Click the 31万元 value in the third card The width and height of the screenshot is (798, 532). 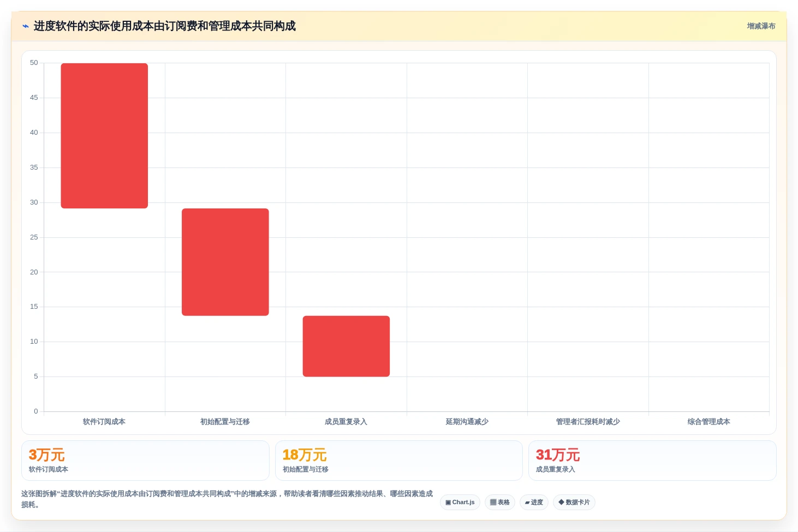pyautogui.click(x=558, y=455)
